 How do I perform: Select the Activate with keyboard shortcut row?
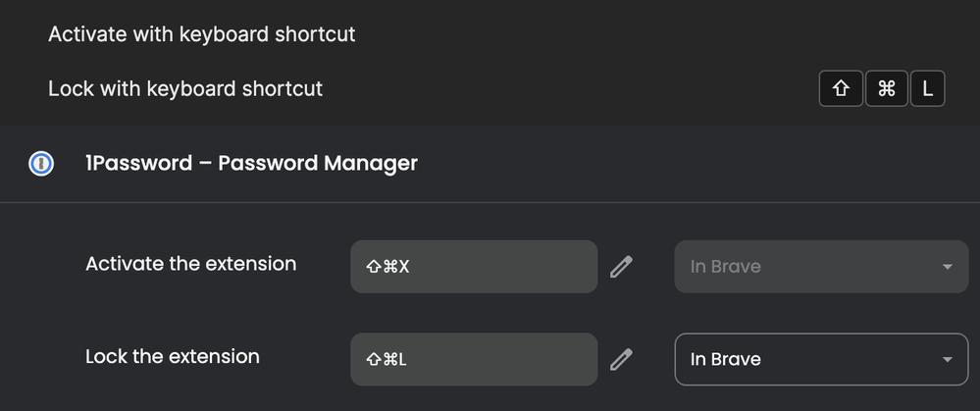click(201, 34)
